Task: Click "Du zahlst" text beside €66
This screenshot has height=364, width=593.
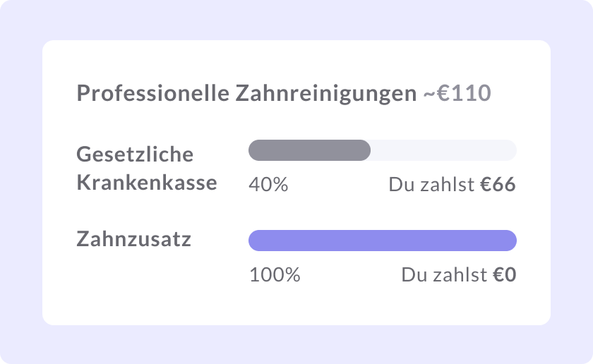Action: (x=432, y=185)
